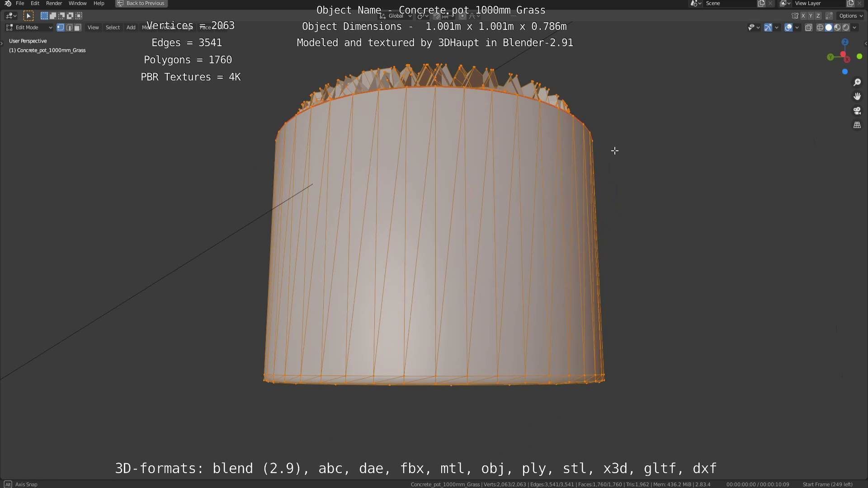Choose Subtract Selection mode icon
Viewport: 868px width, 488px height.
[x=61, y=16]
